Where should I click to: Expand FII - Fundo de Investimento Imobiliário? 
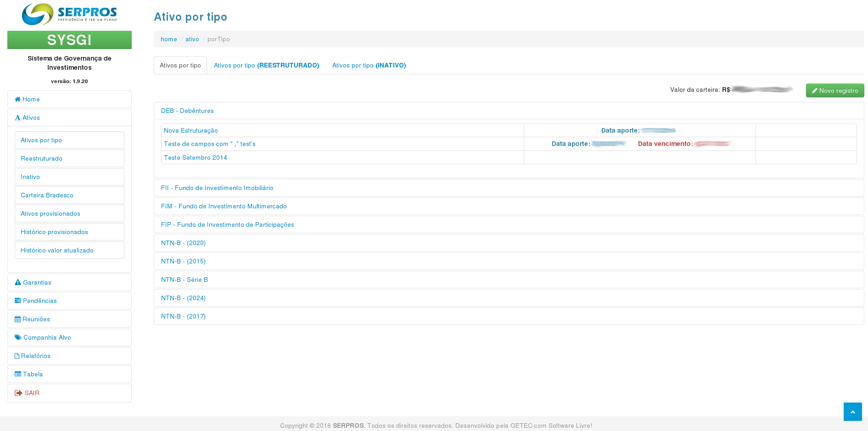coord(217,188)
